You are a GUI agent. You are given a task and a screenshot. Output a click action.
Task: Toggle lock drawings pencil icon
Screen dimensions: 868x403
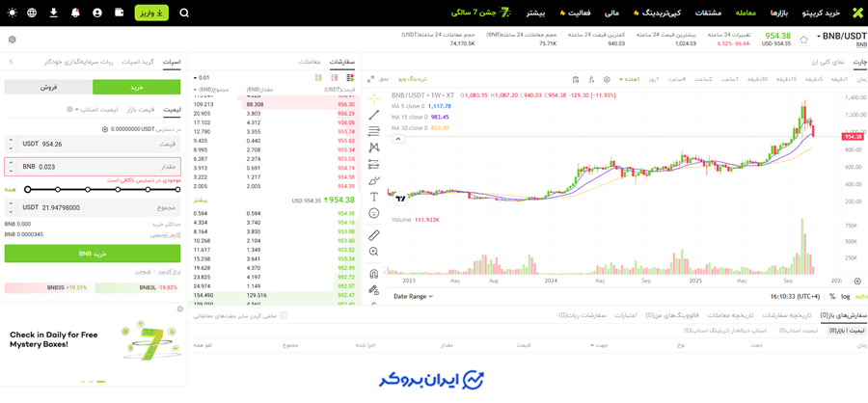(x=374, y=289)
